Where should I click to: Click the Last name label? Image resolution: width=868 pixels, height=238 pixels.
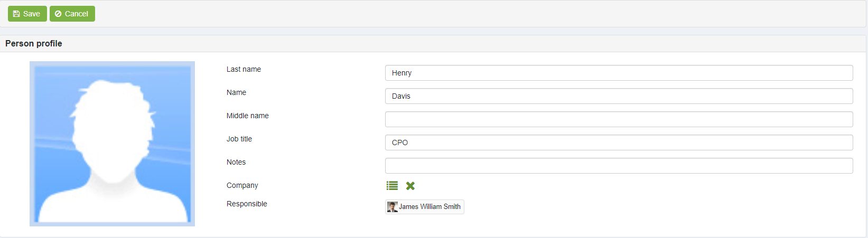pos(244,69)
